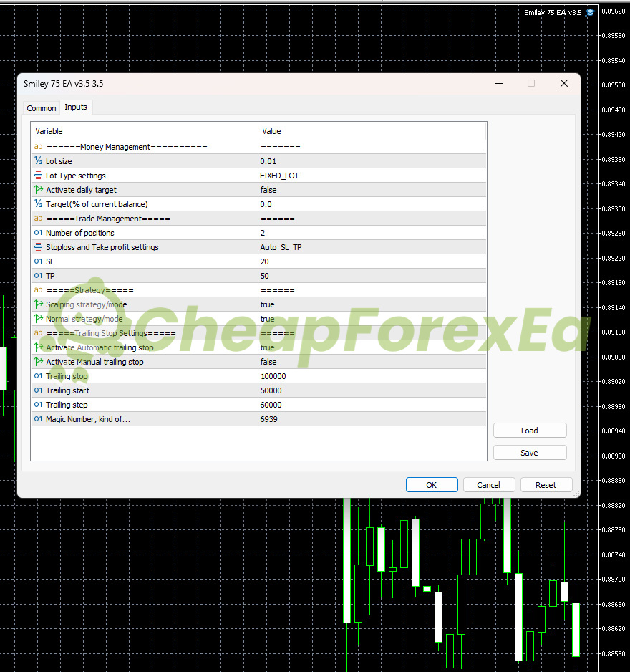Screen dimensions: 630x672
Task: Click the Activate Automatic trailing stop icon
Action: pyautogui.click(x=38, y=347)
